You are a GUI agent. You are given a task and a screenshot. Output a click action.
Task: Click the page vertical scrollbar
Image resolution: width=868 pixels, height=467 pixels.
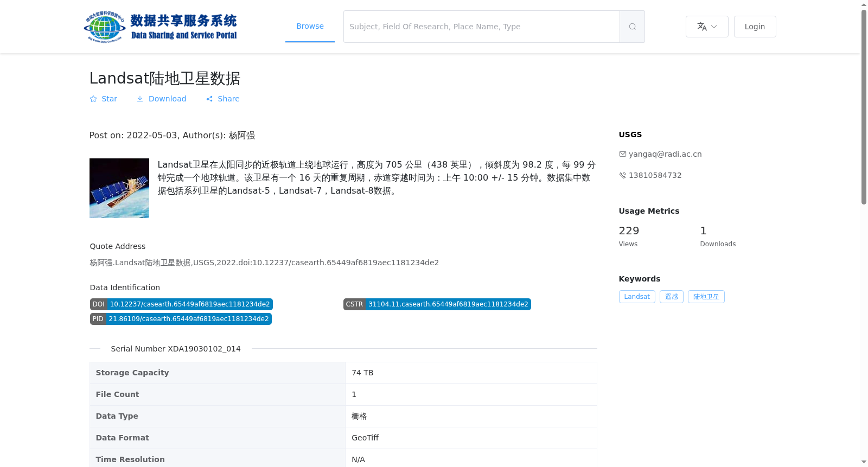point(864,107)
